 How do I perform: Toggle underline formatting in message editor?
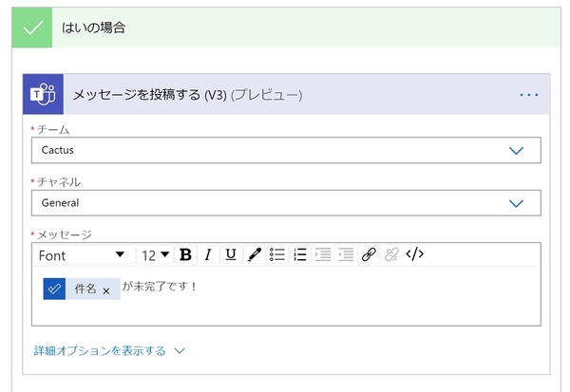[231, 254]
